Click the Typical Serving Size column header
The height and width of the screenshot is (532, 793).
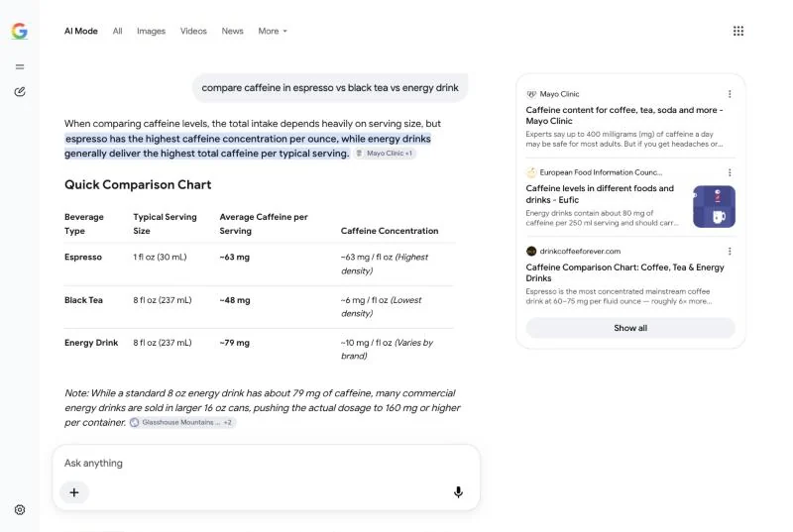coord(165,223)
